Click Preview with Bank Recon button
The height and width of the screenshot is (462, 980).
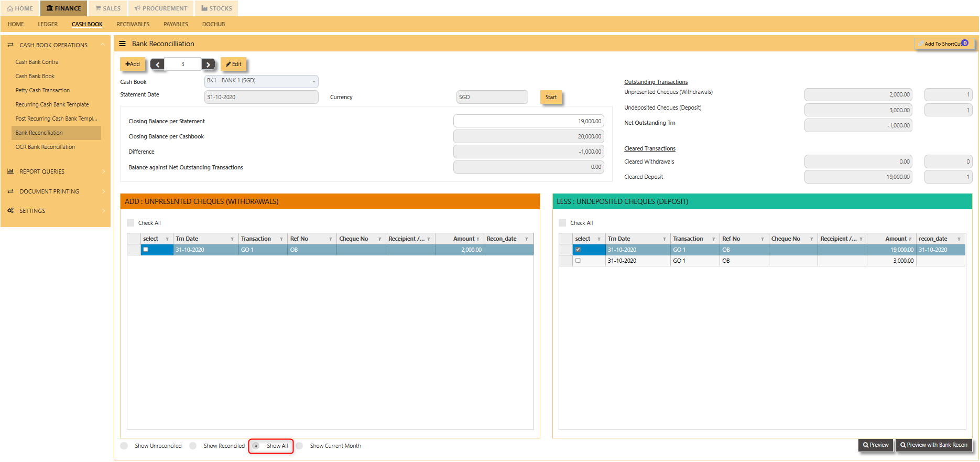pyautogui.click(x=934, y=445)
